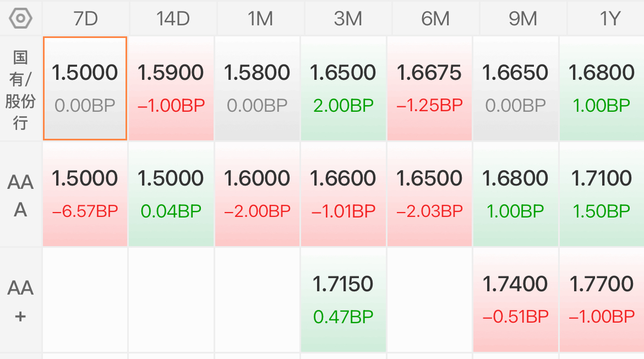This screenshot has height=359, width=644.
Task: Select the 9M column header
Action: 523,19
